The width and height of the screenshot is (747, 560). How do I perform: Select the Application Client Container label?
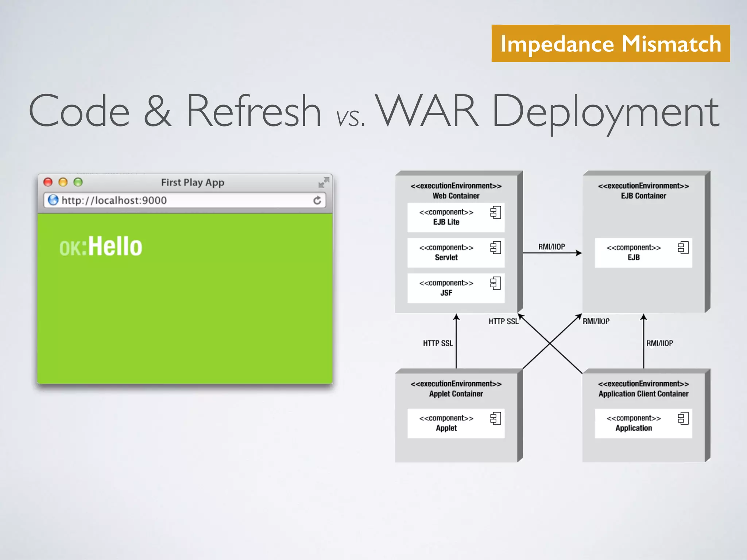point(643,393)
